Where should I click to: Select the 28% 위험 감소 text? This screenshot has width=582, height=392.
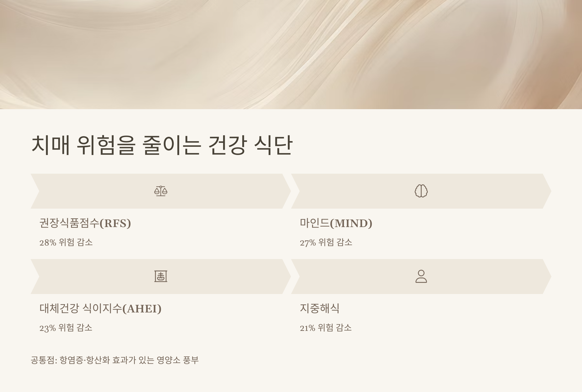click(x=66, y=242)
